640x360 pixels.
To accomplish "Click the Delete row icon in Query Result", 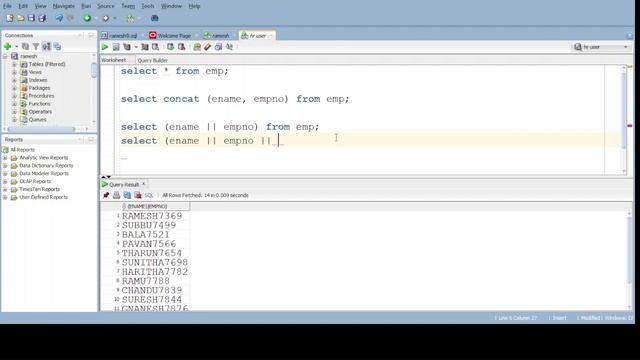I will pos(138,195).
